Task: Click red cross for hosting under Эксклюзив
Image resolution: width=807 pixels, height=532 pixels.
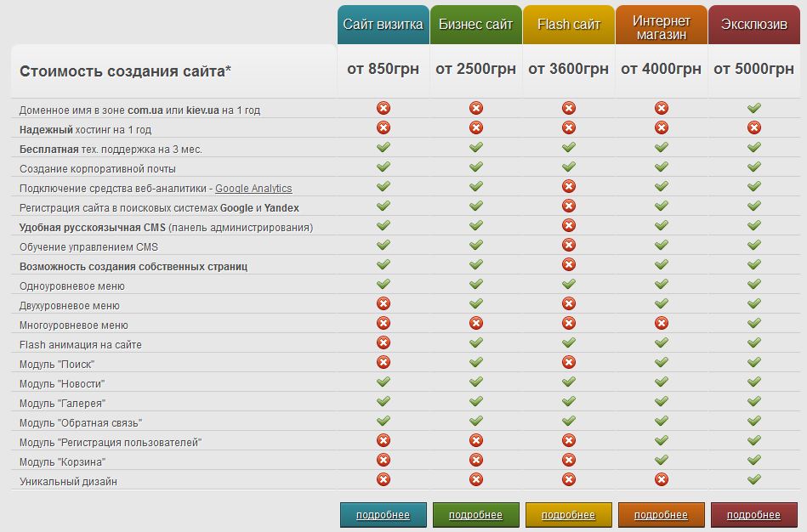Action: tap(754, 127)
